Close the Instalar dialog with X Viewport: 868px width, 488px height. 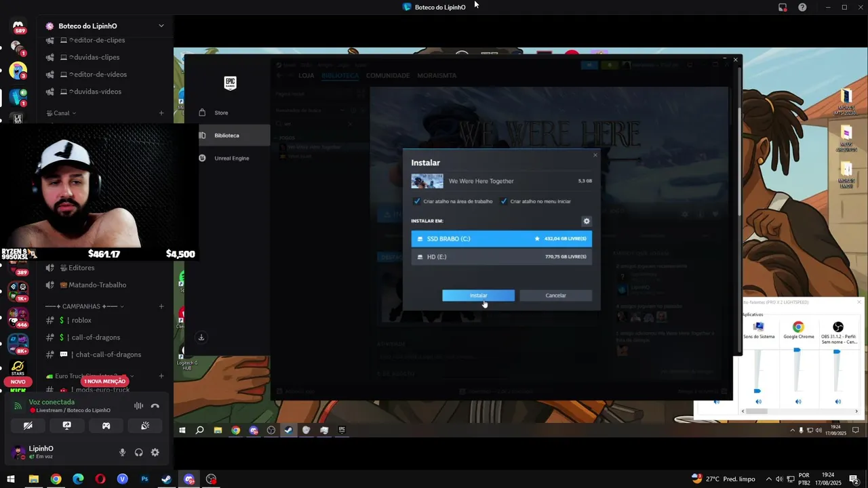click(x=595, y=155)
